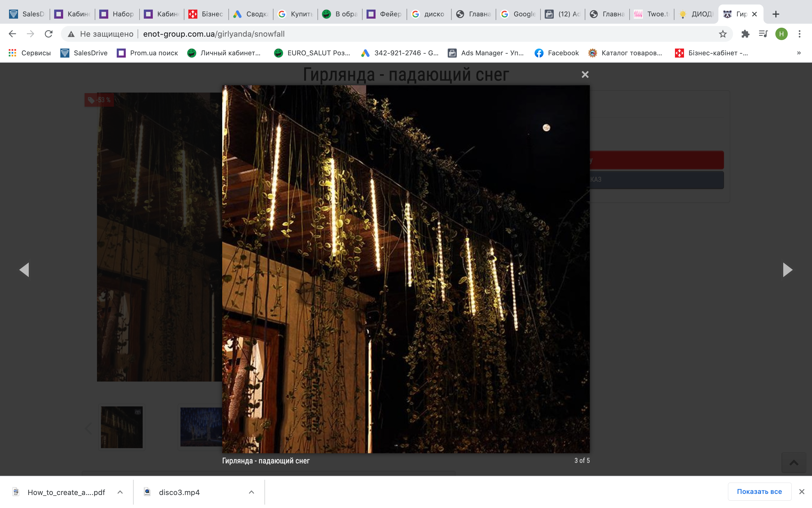Image resolution: width=812 pixels, height=508 pixels.
Task: Open the Каталог товаров bookmark
Action: click(625, 53)
